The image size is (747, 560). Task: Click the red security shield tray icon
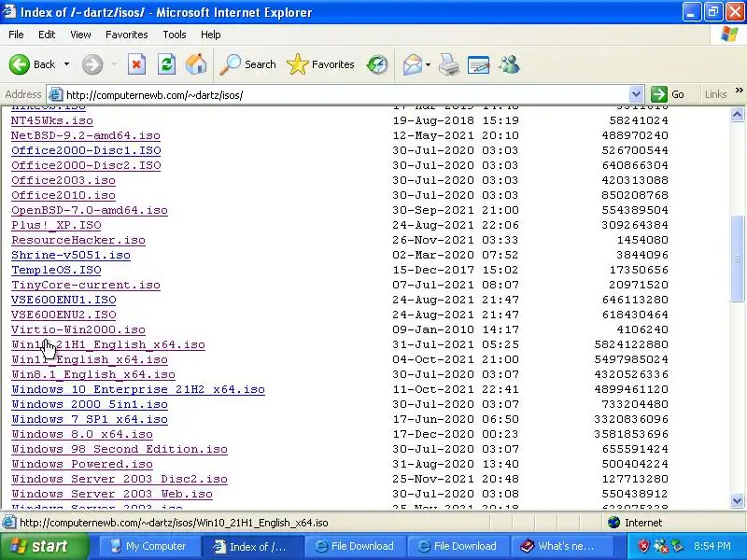[x=643, y=546]
